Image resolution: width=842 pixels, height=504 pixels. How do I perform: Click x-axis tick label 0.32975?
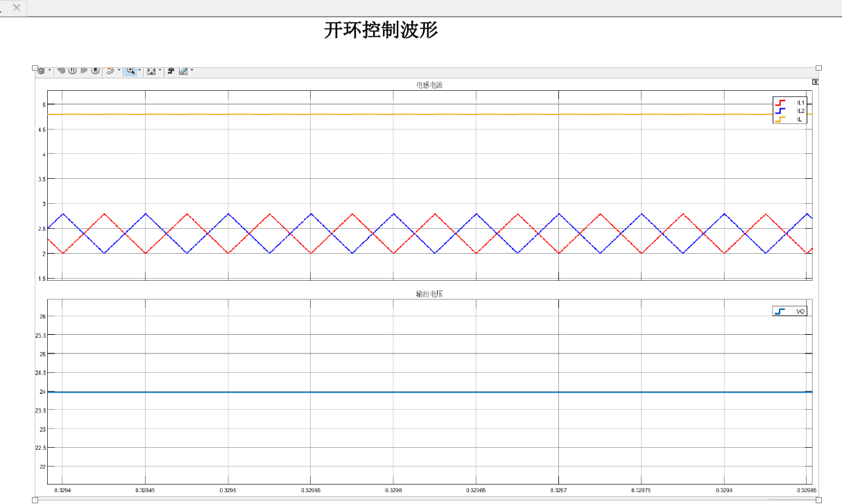(641, 490)
